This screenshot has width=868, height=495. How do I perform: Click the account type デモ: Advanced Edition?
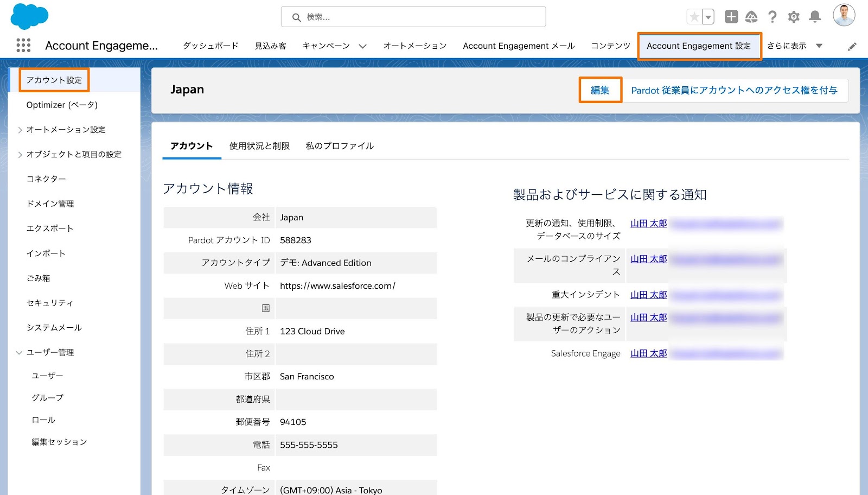[x=325, y=263]
